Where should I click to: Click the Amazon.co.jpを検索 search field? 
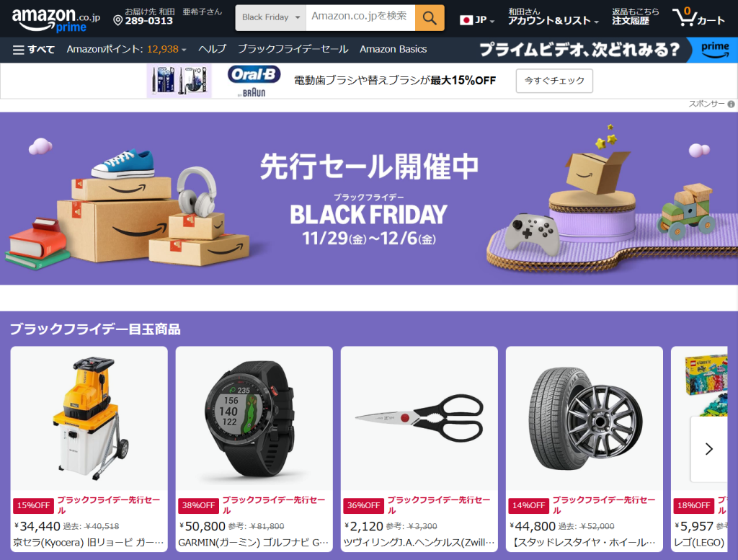click(360, 18)
